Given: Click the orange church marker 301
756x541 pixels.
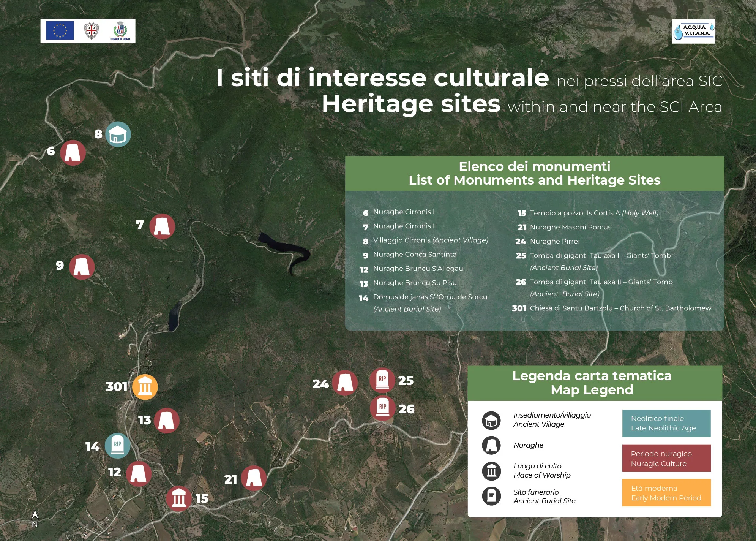Looking at the screenshot, I should coord(145,387).
